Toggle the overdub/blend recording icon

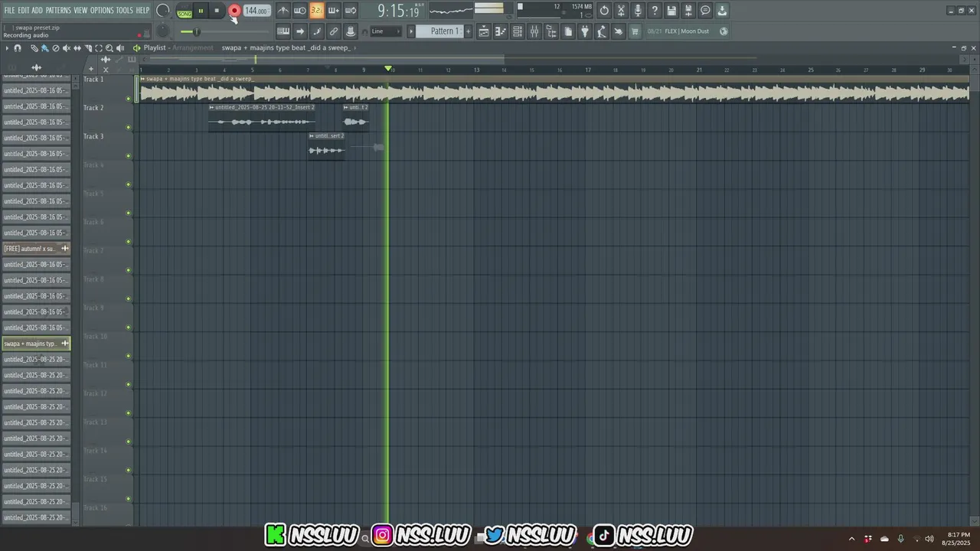click(x=333, y=11)
